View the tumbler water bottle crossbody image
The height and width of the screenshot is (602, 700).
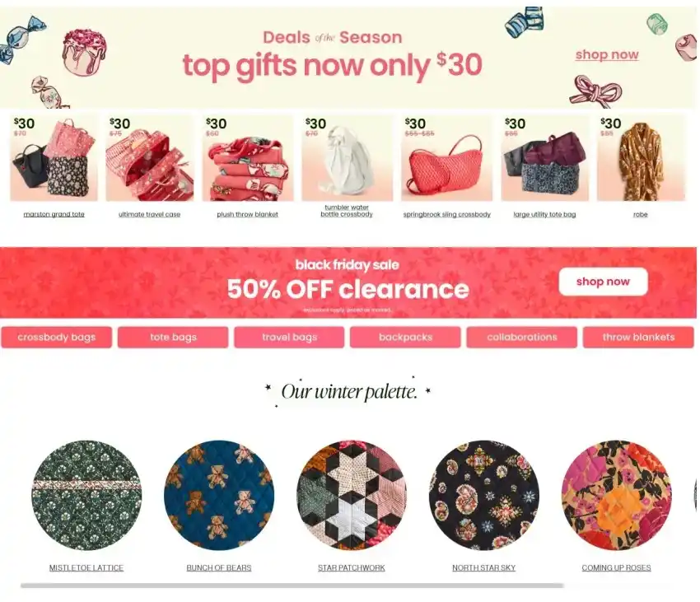coord(347,158)
